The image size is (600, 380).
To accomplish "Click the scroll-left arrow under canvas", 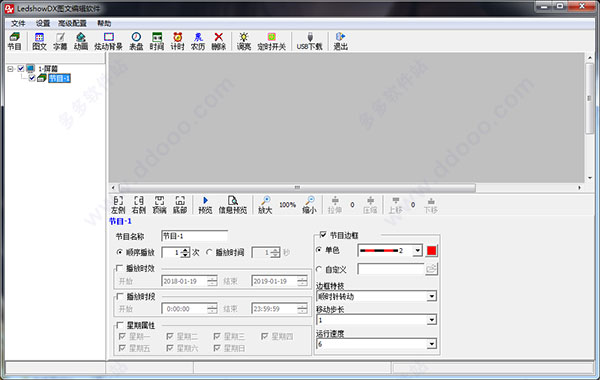I will pos(113,188).
